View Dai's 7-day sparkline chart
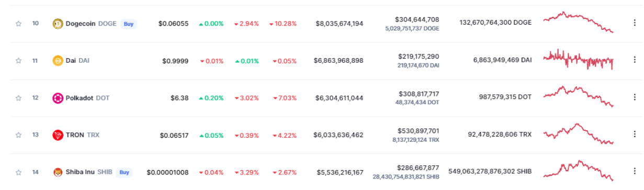644x190 pixels. (x=578, y=60)
